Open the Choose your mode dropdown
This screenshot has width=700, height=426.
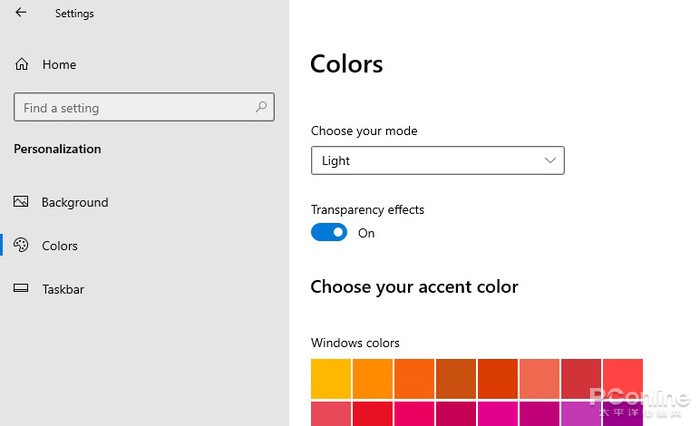click(437, 160)
